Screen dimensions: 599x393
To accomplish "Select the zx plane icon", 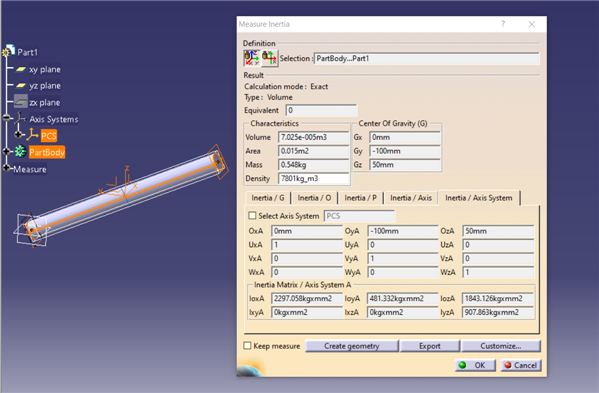I will (x=21, y=102).
